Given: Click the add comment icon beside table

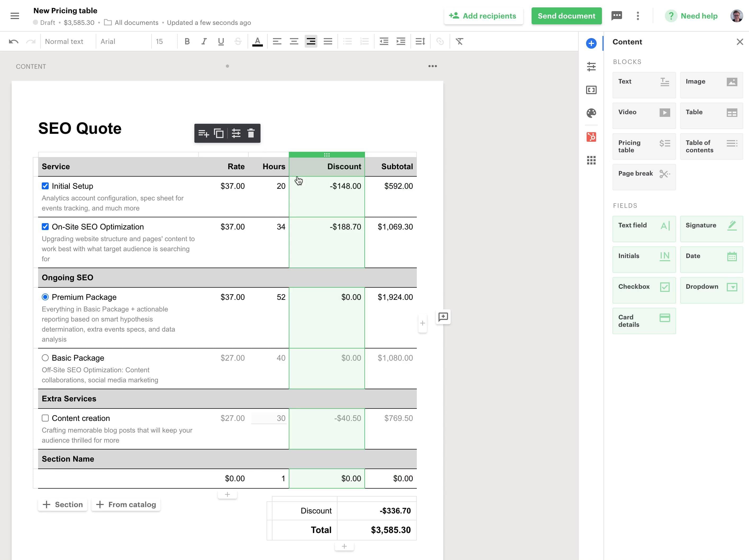Looking at the screenshot, I should pos(443,317).
